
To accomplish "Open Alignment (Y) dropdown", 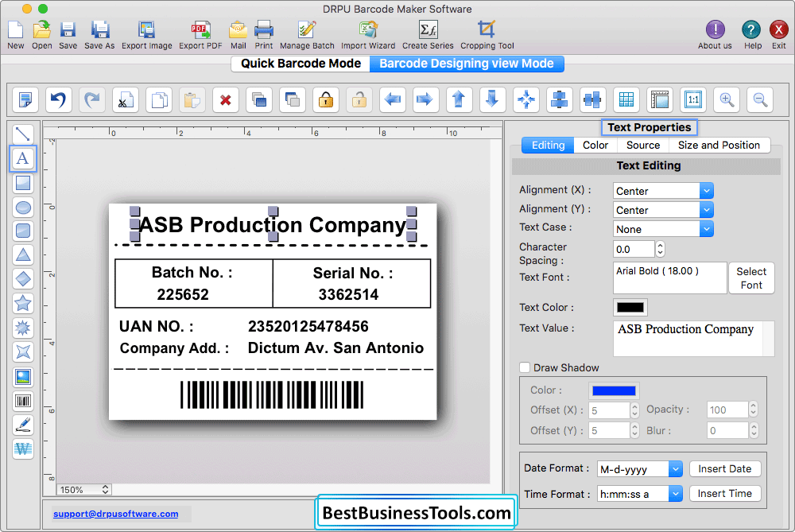I will 663,210.
